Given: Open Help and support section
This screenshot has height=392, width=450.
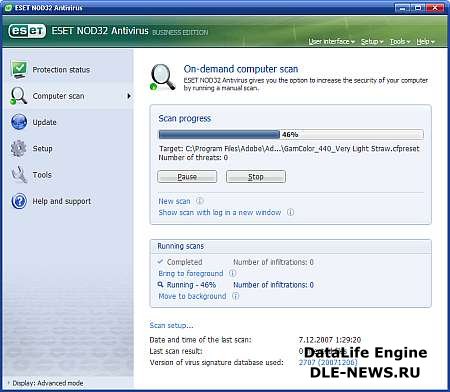Looking at the screenshot, I should [62, 201].
